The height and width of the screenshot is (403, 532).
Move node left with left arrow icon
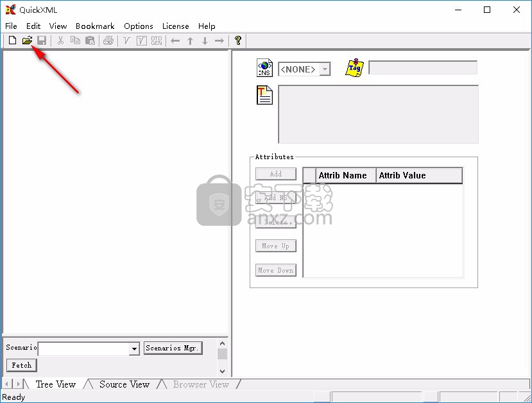click(x=175, y=41)
